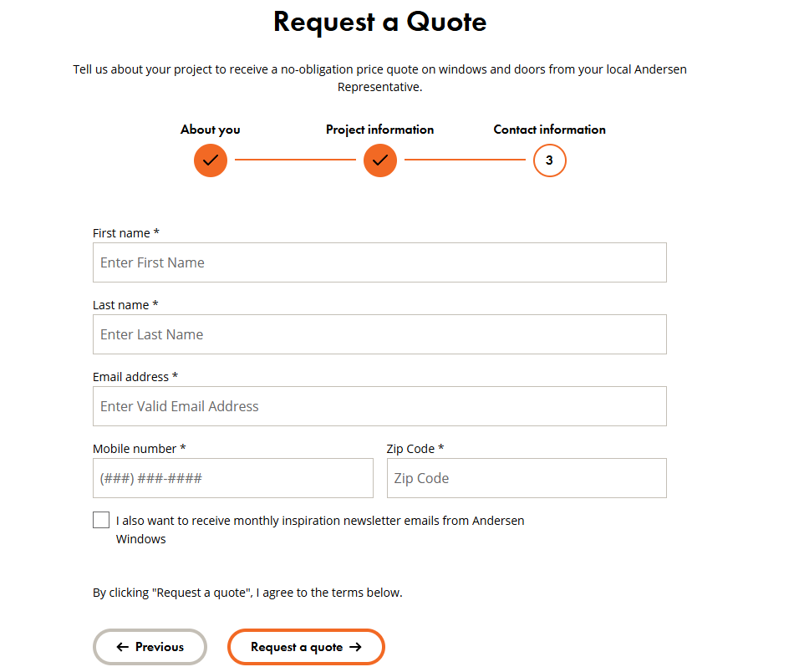Submit the form via Request a quote
Image resolution: width=799 pixels, height=672 pixels.
pos(306,646)
